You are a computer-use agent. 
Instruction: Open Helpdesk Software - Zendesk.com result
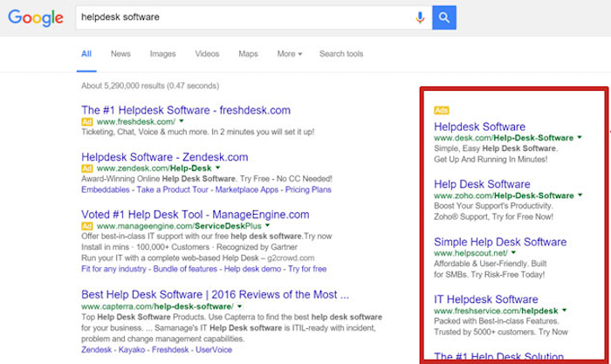(164, 157)
